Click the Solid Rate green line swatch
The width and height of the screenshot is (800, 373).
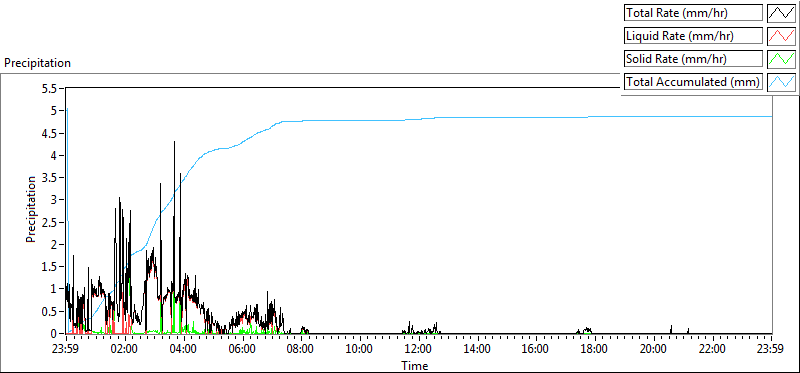(x=781, y=59)
